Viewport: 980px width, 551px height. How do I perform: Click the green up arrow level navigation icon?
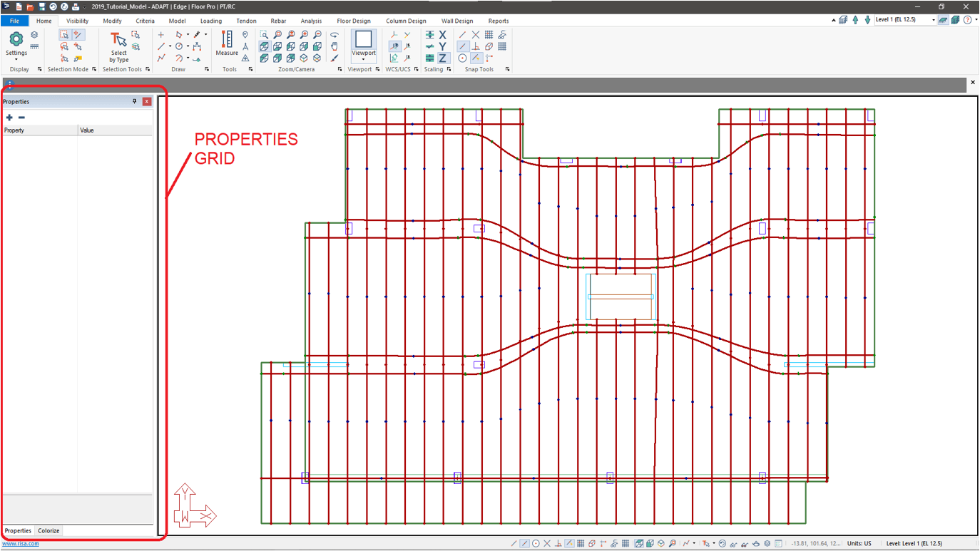[855, 19]
